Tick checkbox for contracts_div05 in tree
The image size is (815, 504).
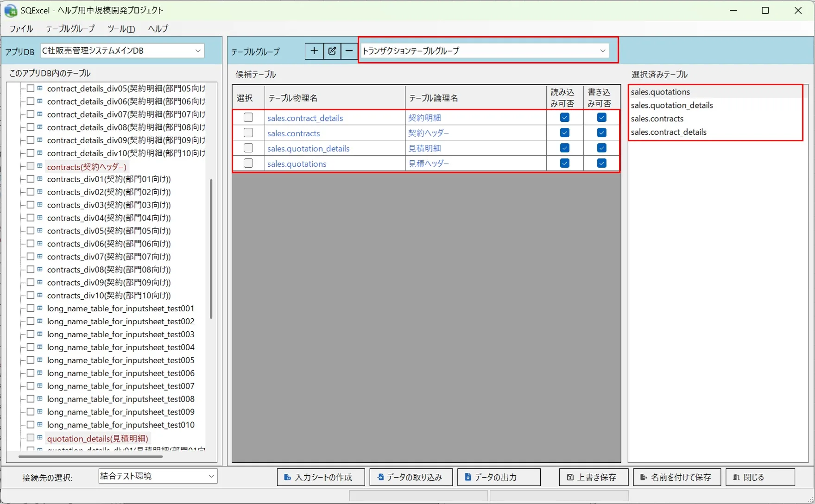(31, 231)
